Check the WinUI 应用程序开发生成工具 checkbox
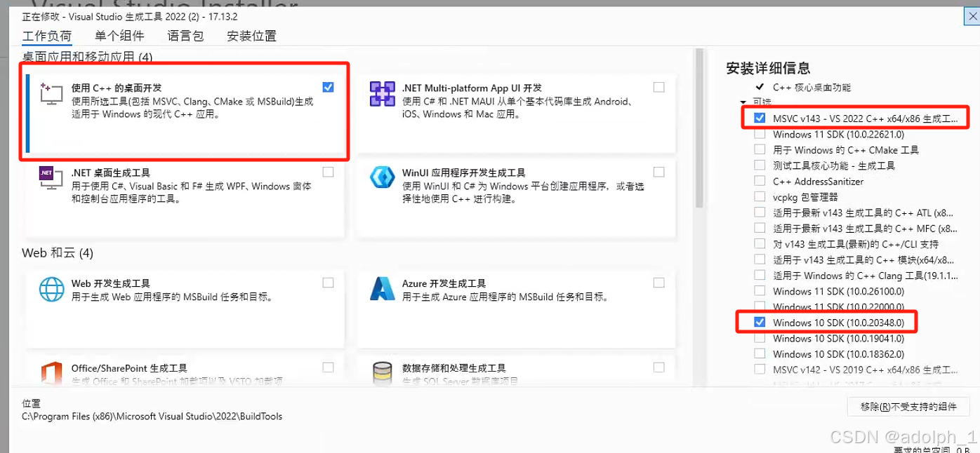This screenshot has width=980, height=453. [658, 172]
